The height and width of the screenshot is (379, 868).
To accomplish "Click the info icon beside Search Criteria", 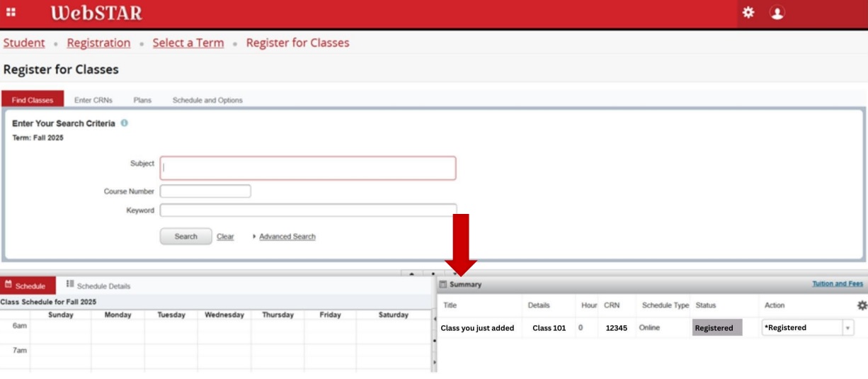I will pos(125,123).
